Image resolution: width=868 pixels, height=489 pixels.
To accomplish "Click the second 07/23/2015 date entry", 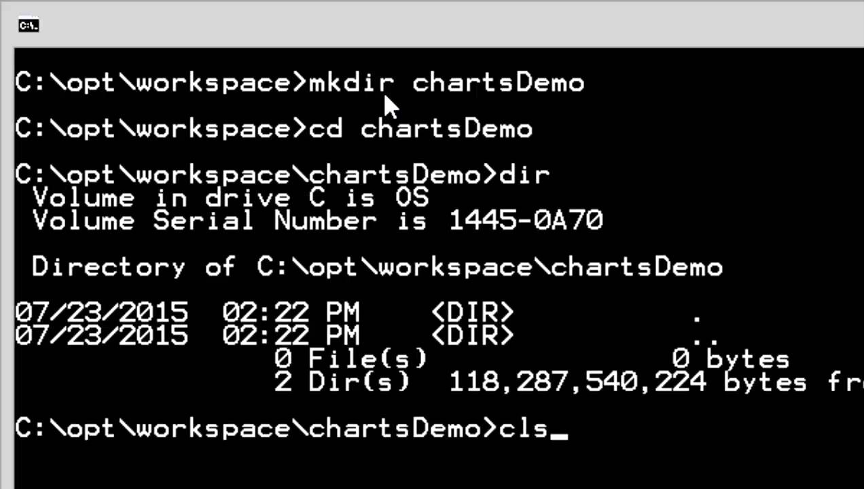I will click(x=101, y=335).
